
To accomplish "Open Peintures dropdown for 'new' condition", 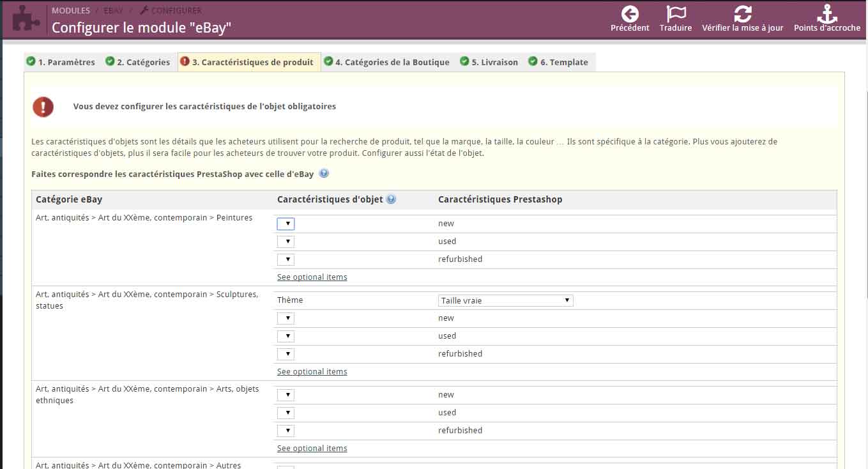I will point(286,224).
